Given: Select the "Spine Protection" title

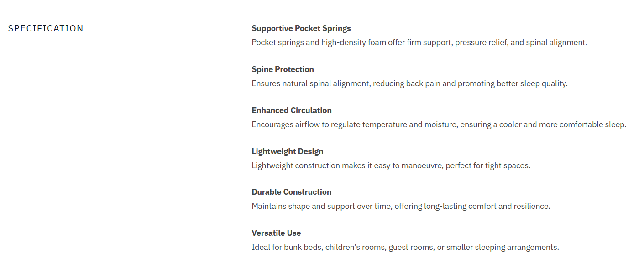Looking at the screenshot, I should (x=283, y=69).
